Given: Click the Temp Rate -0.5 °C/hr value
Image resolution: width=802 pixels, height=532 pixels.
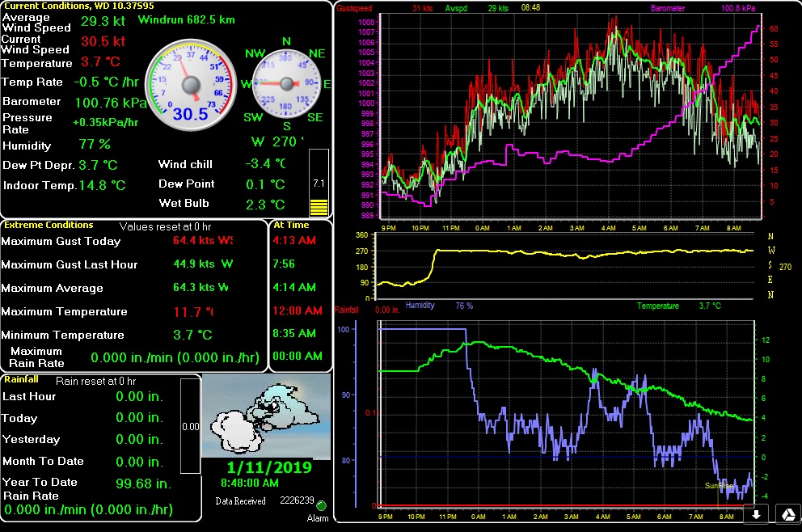Looking at the screenshot, I should [107, 82].
